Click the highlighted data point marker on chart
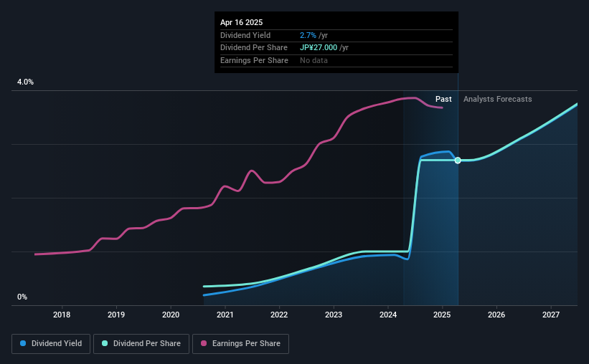Screen dimensions: 589x364 pyautogui.click(x=458, y=161)
